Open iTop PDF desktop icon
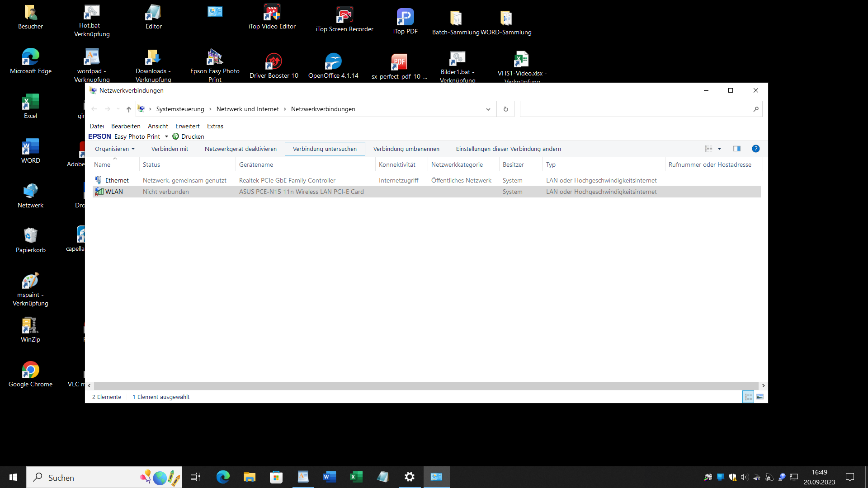Screen dimensions: 868x488 [405, 21]
